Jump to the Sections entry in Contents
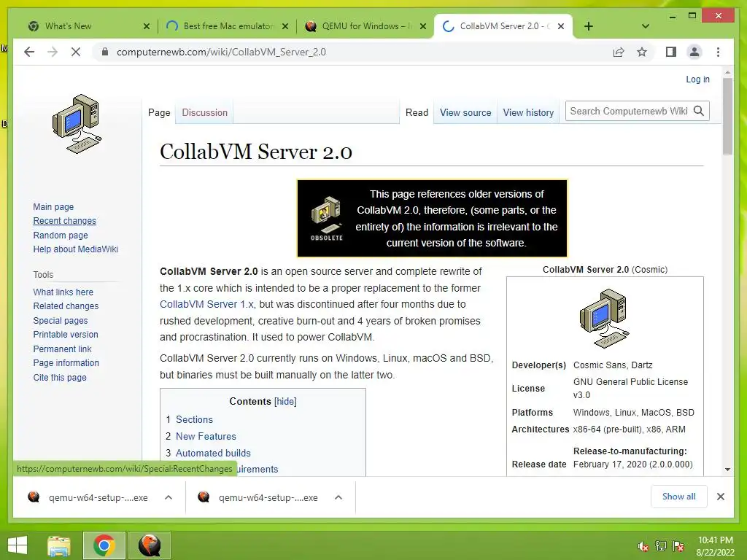Screen dimensions: 747x560 tap(194, 419)
